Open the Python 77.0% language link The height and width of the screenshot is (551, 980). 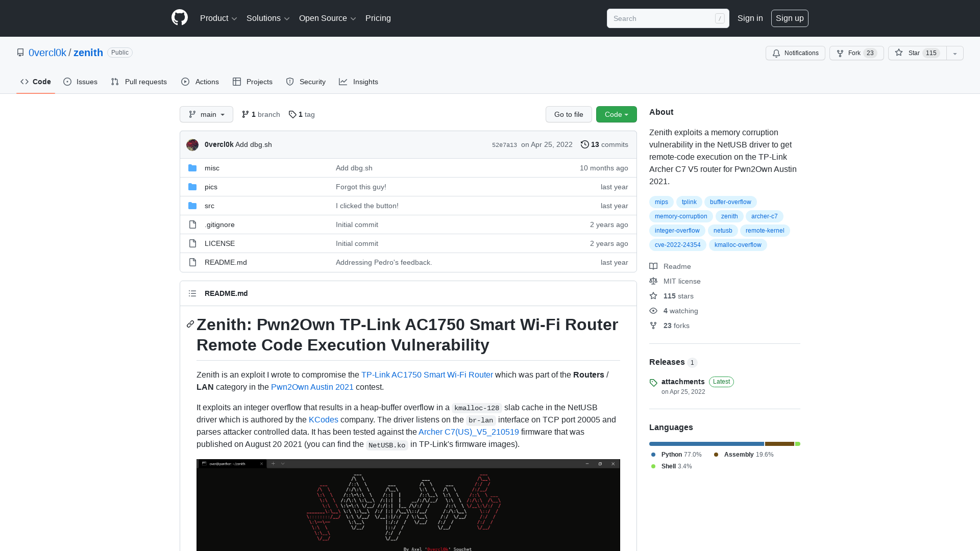point(676,455)
